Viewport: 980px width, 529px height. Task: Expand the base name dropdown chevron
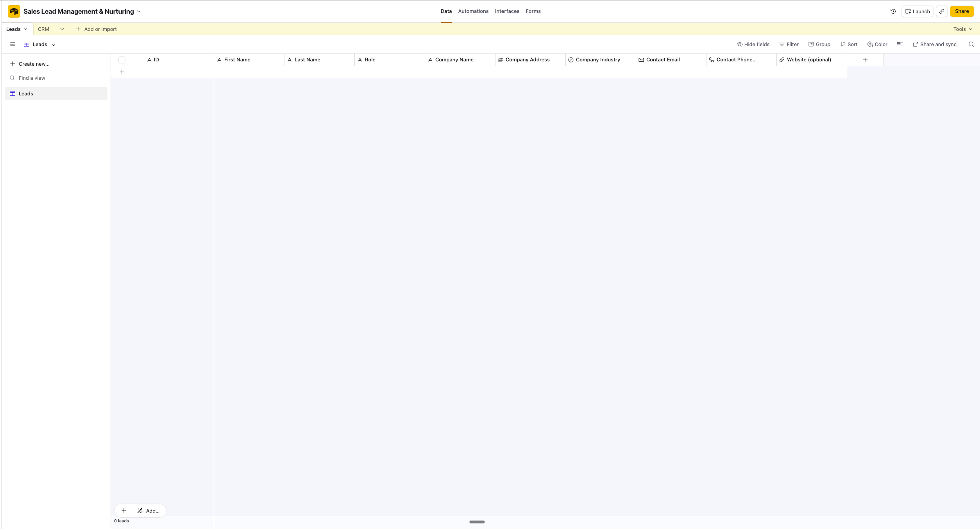click(139, 11)
